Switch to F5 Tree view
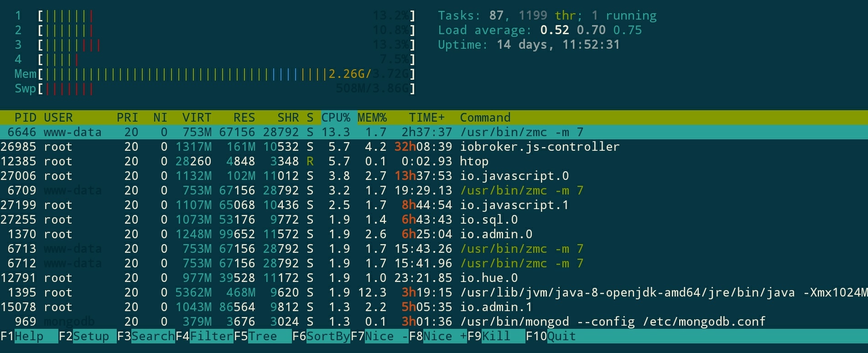The image size is (868, 353). click(263, 336)
